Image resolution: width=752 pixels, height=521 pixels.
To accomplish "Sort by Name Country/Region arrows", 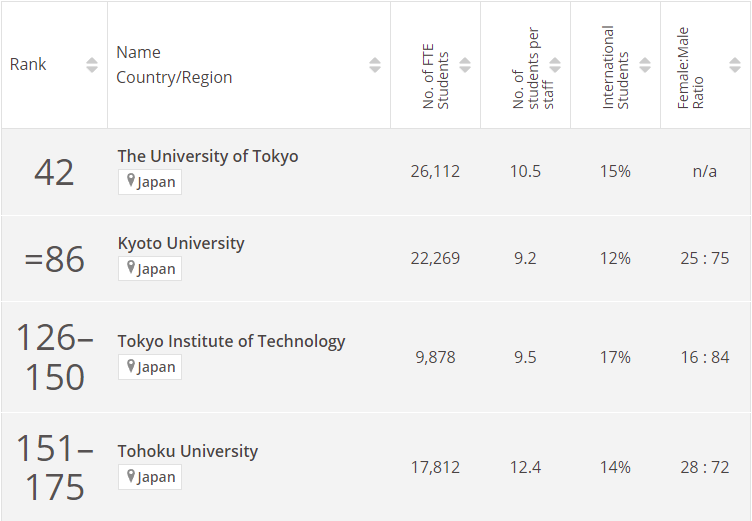I will tap(375, 65).
